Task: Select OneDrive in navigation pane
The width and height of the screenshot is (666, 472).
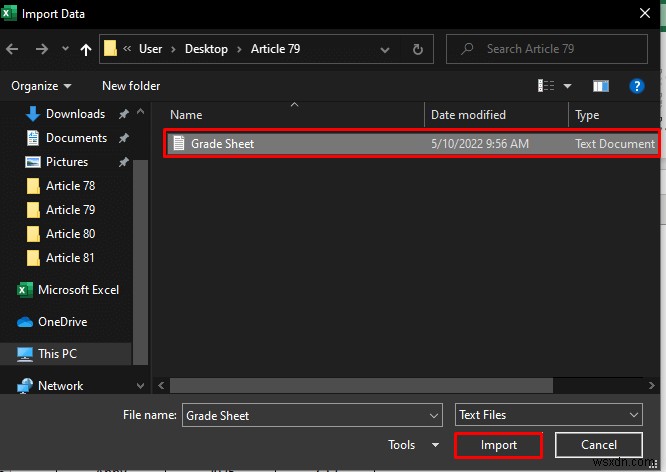Action: (x=62, y=322)
